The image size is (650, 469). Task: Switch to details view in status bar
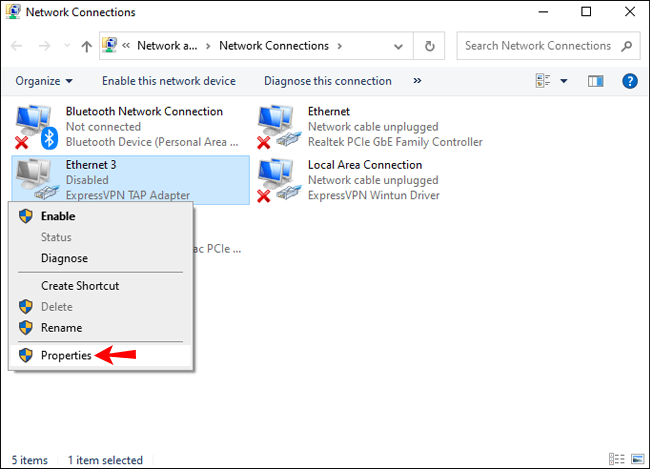pyautogui.click(x=616, y=459)
